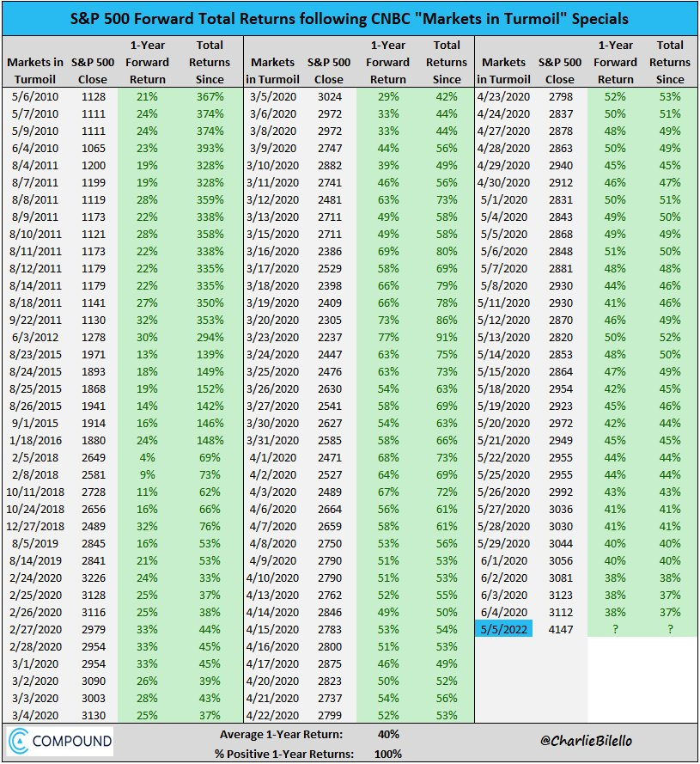Image resolution: width=700 pixels, height=764 pixels.
Task: Click the Total Returns Since column header
Action: [209, 62]
